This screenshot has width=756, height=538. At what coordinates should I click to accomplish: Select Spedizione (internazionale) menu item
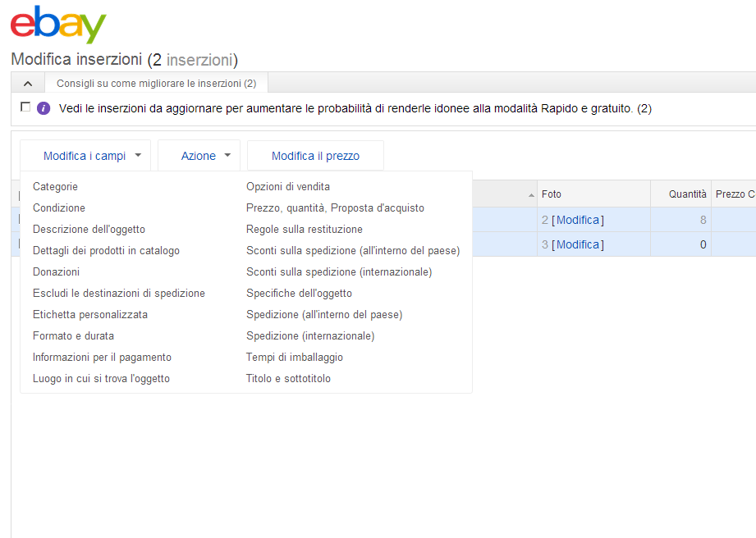[310, 336]
